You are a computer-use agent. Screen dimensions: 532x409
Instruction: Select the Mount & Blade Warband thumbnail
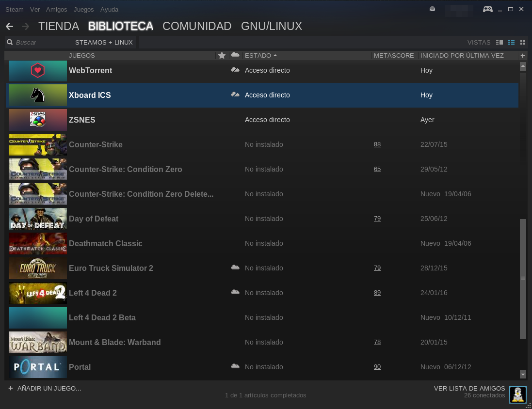tap(38, 343)
